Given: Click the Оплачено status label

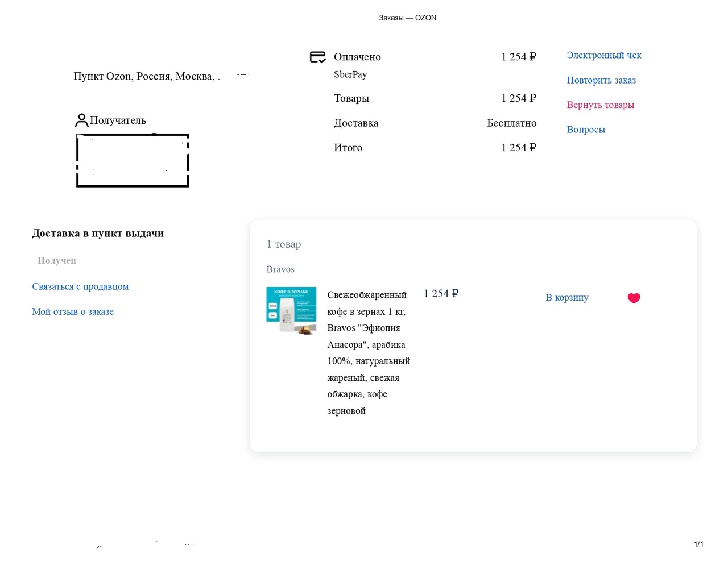Looking at the screenshot, I should [x=357, y=57].
